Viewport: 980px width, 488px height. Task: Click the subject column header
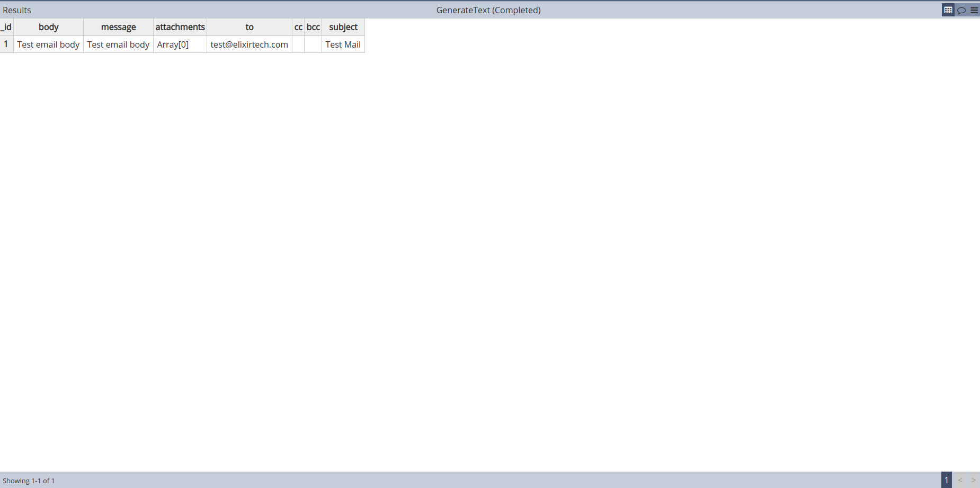point(343,27)
